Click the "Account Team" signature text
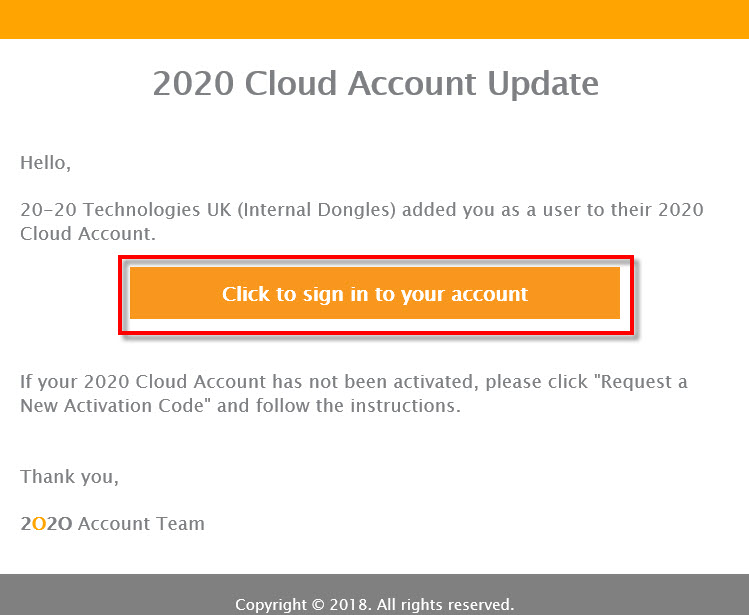Screen dimensions: 749x615 click(141, 524)
